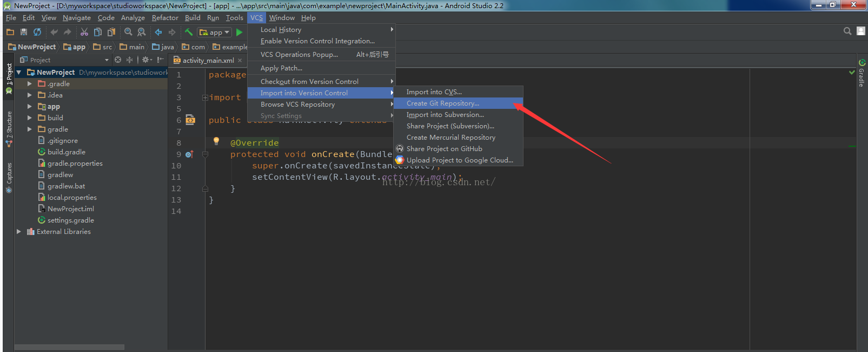Click the src breadcrumb in navigation bar

coord(103,47)
